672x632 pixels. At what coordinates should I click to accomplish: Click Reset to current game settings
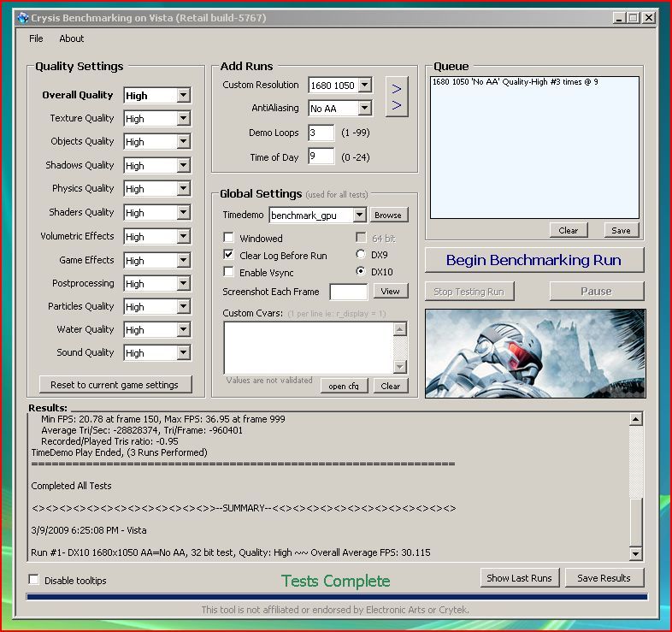115,385
